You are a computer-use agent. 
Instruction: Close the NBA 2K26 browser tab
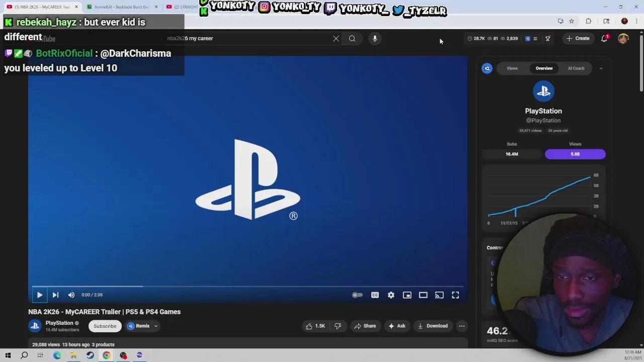(76, 7)
